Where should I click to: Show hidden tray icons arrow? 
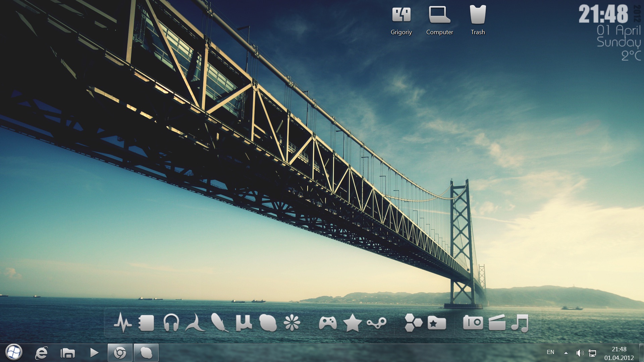point(566,353)
